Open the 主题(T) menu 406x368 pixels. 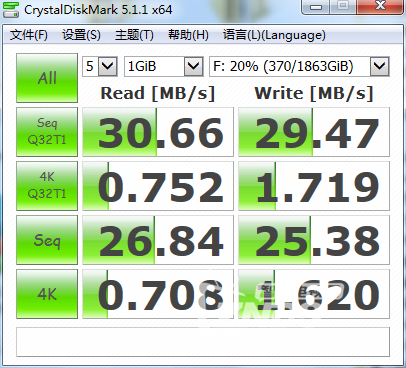click(134, 35)
